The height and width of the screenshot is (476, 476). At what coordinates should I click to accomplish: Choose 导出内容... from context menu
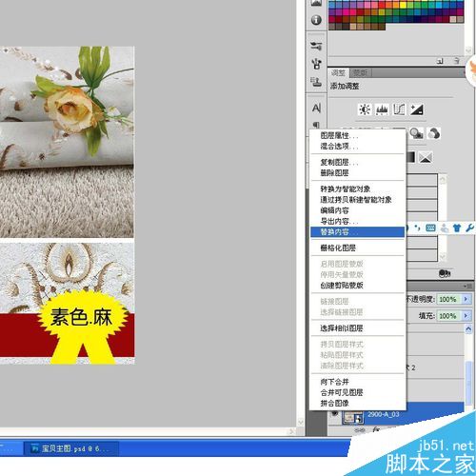pyautogui.click(x=358, y=221)
